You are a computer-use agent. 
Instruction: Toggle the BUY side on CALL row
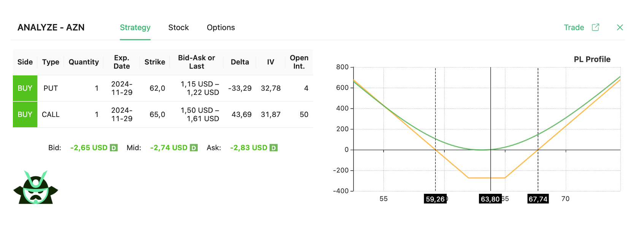pos(25,115)
